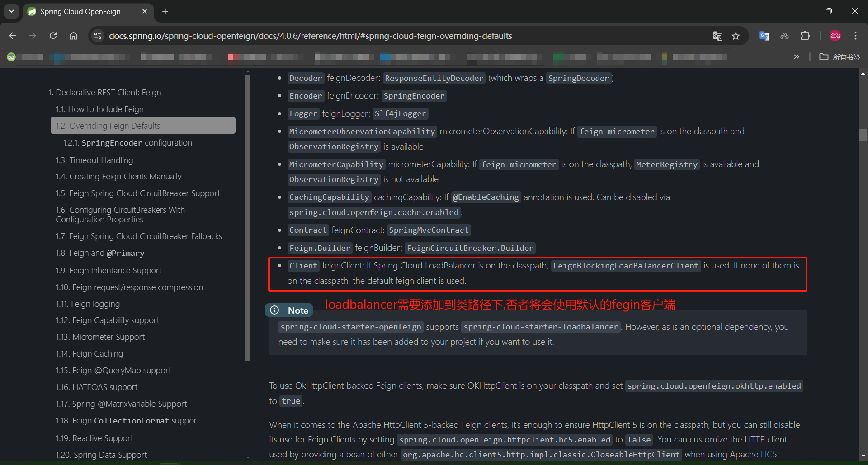Open 1.4. Creating Feign Clients Manually
This screenshot has height=465, width=868.
118,176
